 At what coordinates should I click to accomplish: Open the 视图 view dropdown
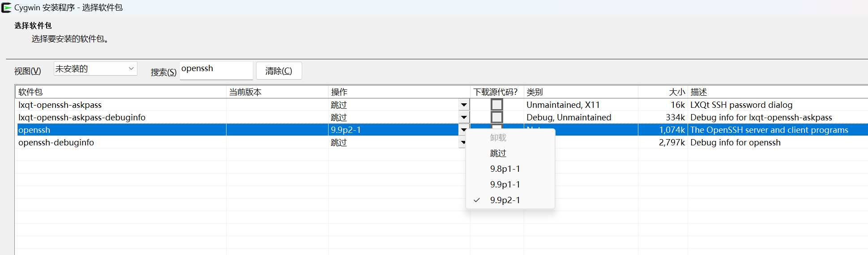click(95, 69)
